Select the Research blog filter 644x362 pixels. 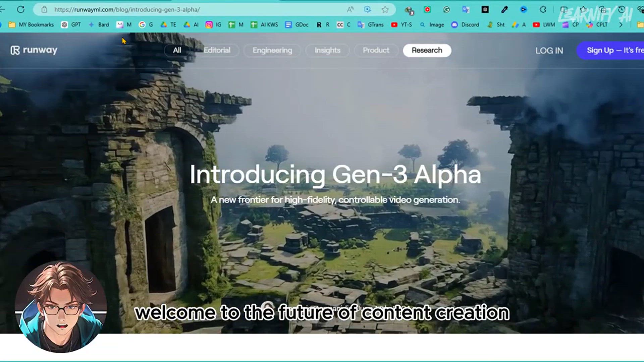427,50
